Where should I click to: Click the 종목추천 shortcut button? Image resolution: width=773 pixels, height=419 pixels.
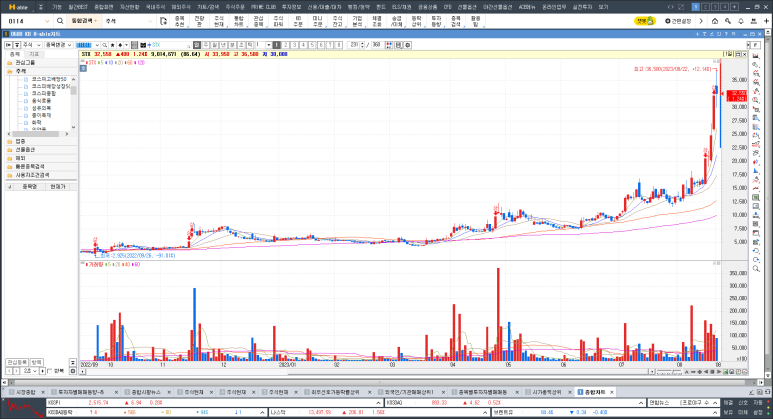click(179, 21)
